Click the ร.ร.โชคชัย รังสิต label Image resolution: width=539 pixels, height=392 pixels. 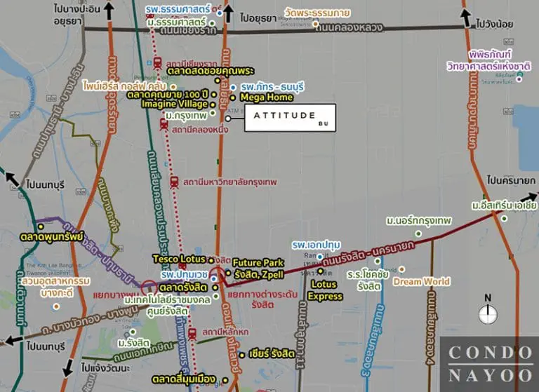click(x=368, y=280)
